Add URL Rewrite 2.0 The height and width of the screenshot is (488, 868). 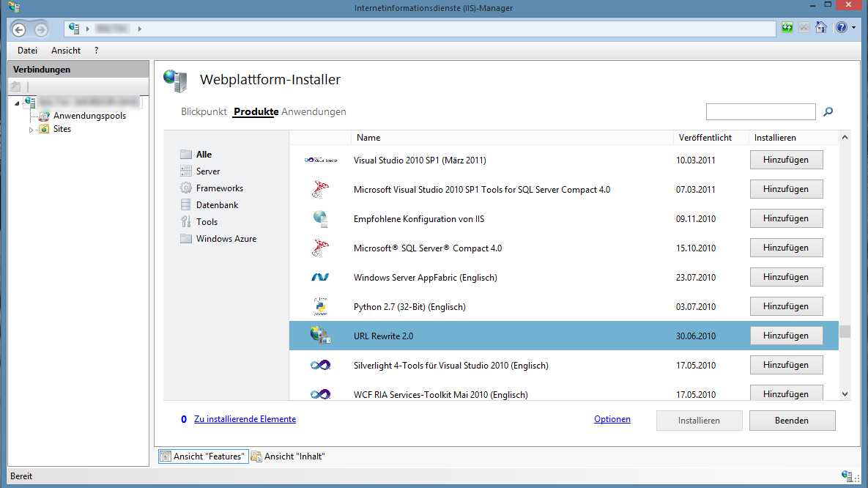click(x=786, y=336)
